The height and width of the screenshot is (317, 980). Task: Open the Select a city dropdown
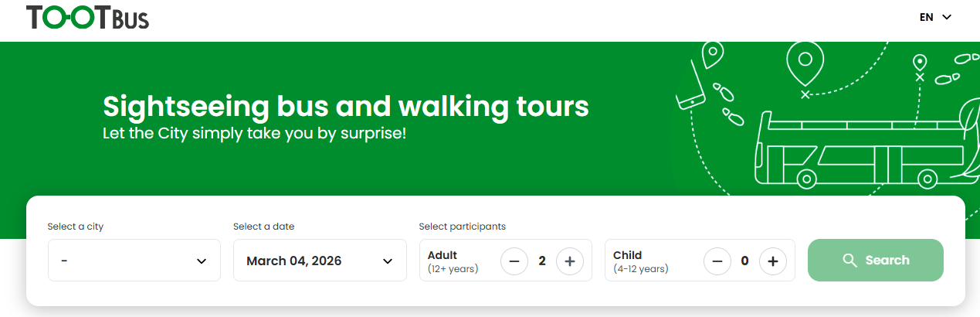134,261
